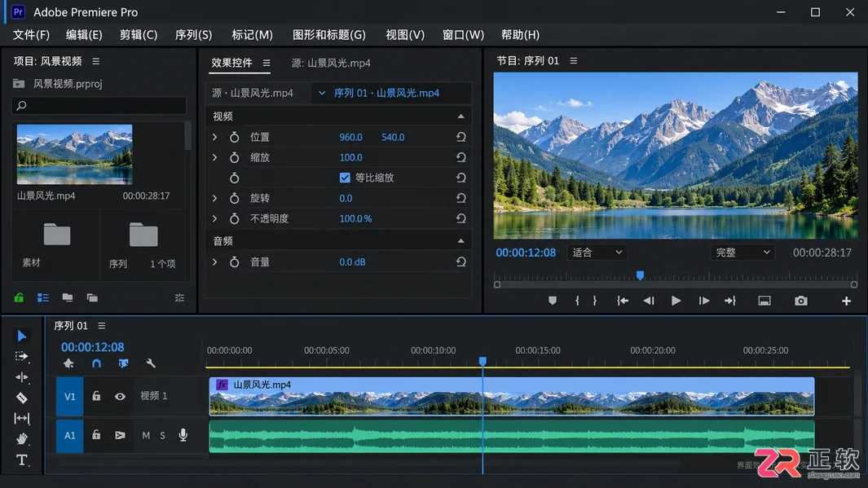This screenshot has width=868, height=488.
Task: Step back one frame
Action: click(x=649, y=301)
